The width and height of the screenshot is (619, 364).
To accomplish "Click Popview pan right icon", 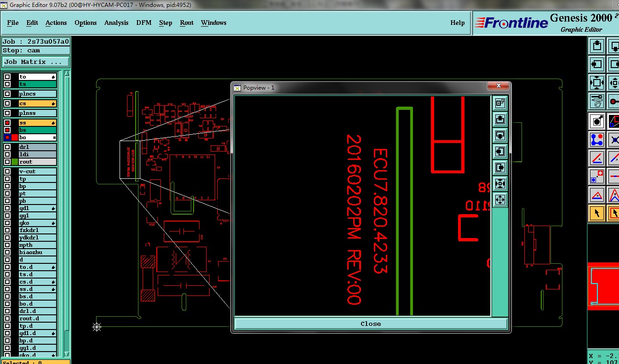I will coord(500,167).
